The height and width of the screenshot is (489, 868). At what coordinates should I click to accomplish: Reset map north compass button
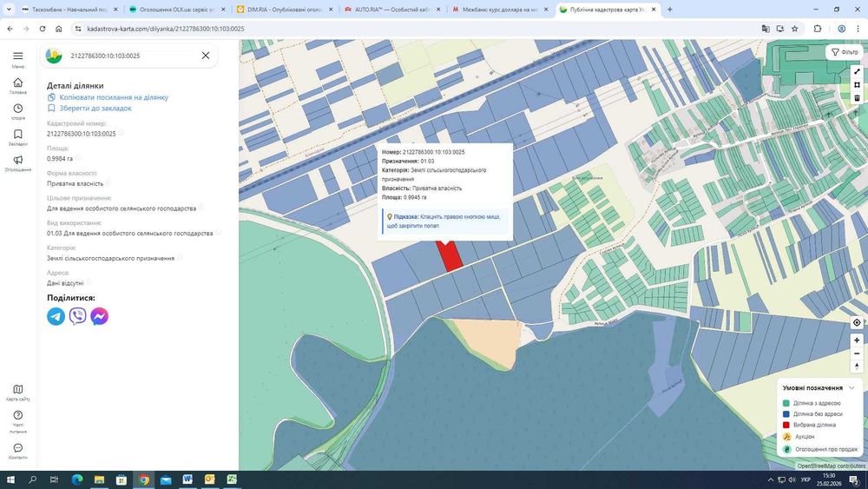point(857,367)
